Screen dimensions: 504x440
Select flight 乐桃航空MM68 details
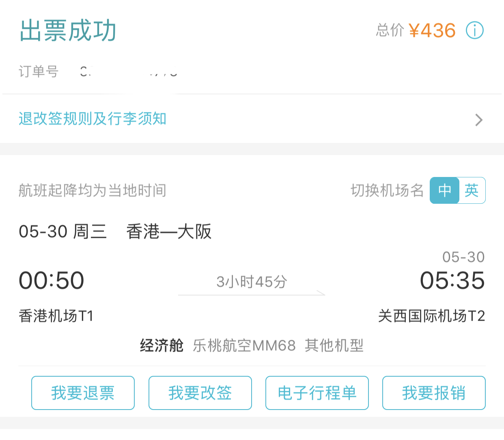[243, 346]
